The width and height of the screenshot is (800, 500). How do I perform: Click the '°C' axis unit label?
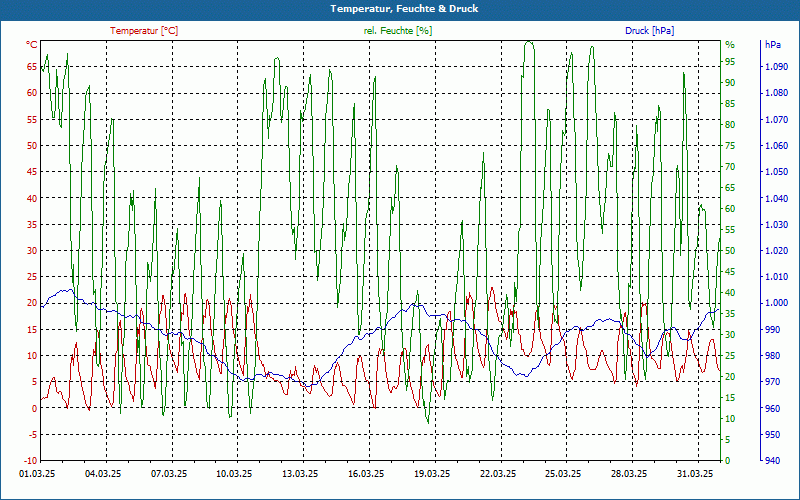coord(32,45)
